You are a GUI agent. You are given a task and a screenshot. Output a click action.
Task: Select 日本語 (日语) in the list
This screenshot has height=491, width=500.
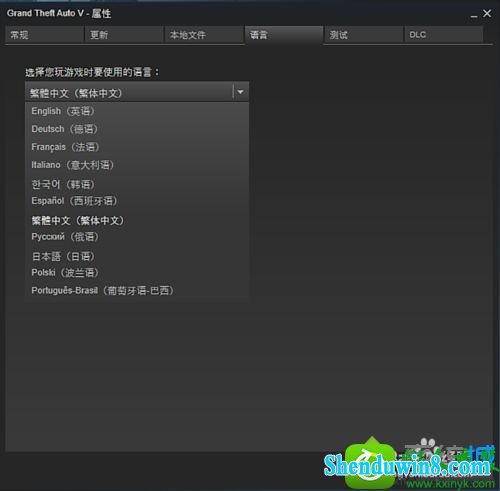[x=137, y=256]
